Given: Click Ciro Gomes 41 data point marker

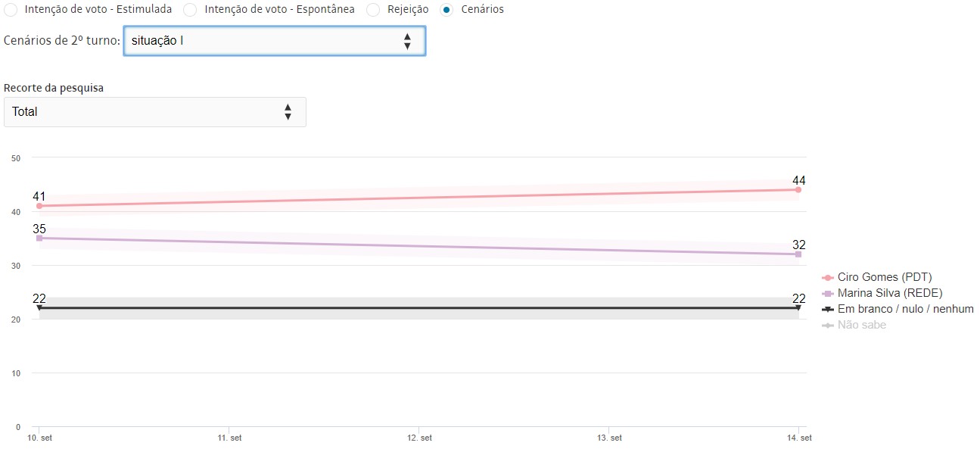Looking at the screenshot, I should 39,206.
